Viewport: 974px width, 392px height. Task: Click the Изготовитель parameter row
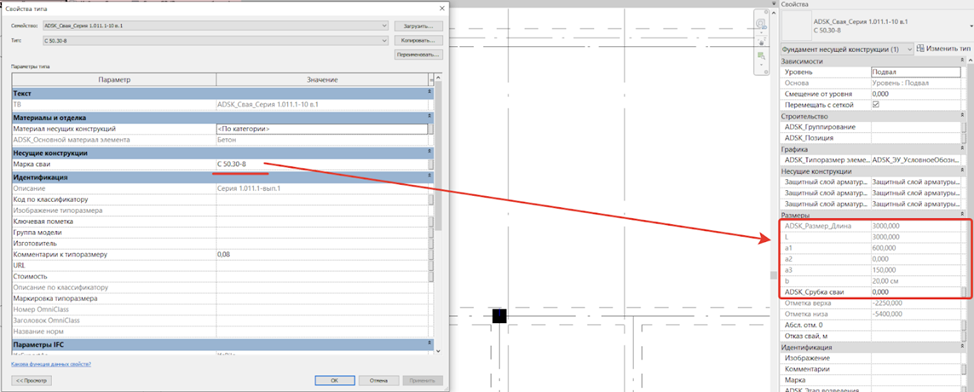tap(223, 244)
